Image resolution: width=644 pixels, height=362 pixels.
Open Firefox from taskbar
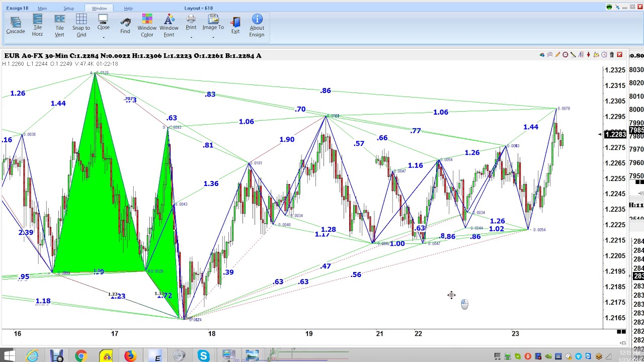tap(130, 356)
